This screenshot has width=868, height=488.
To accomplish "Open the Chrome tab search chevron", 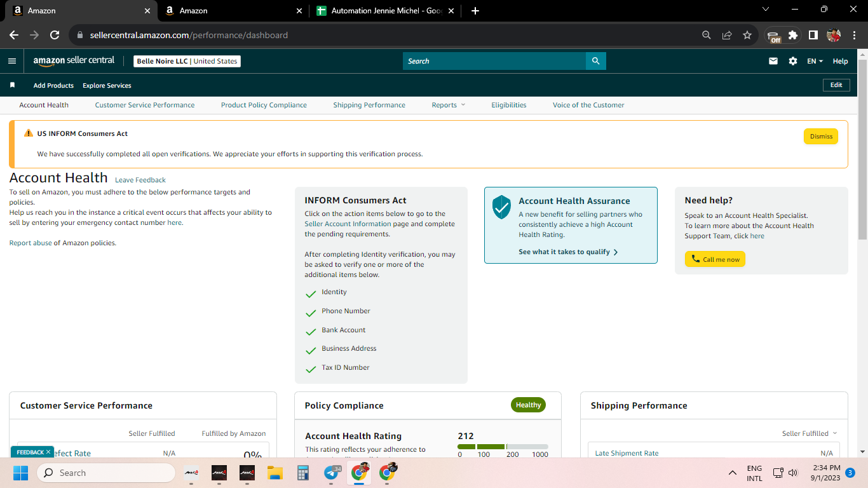I will 765,10.
